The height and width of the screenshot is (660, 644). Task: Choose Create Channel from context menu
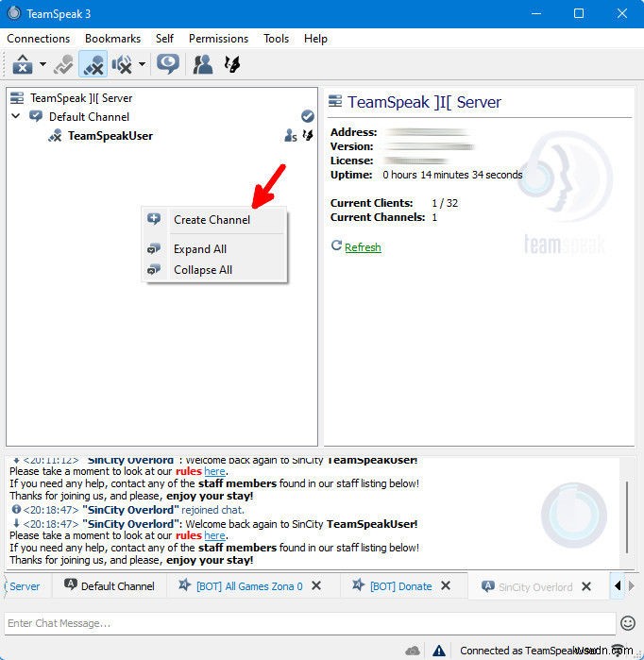[x=214, y=220]
